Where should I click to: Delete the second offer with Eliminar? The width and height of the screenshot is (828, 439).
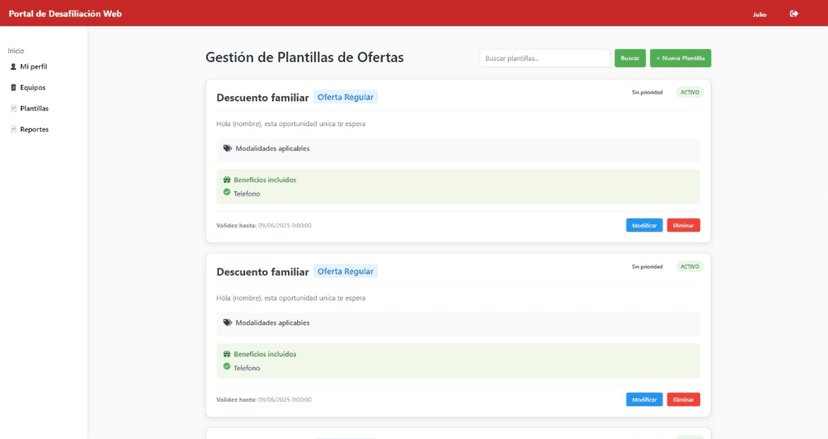(683, 400)
